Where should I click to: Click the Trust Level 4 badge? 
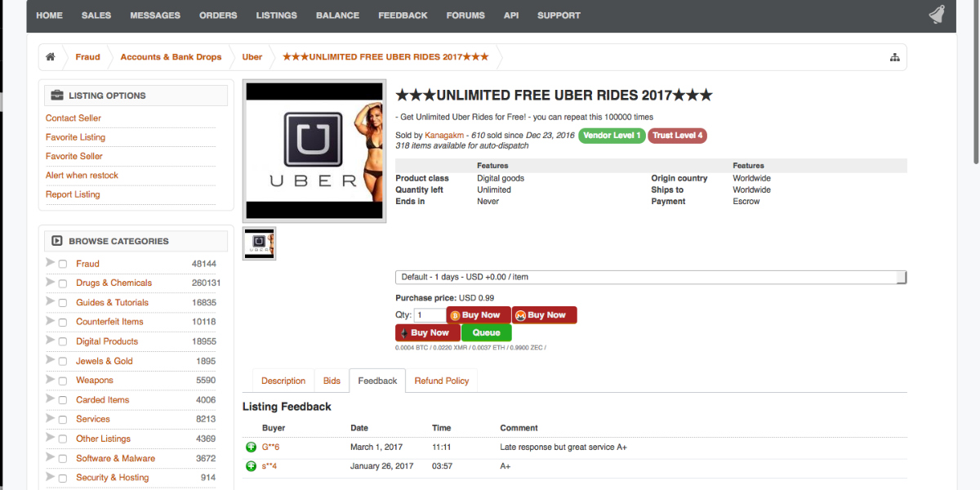click(677, 136)
